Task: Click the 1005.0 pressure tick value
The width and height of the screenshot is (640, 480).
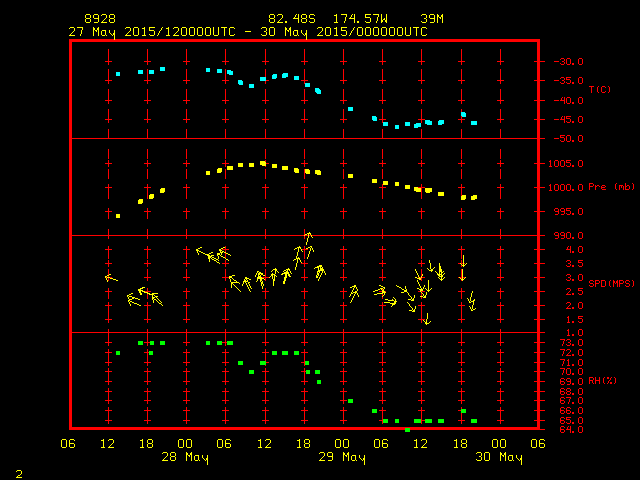Action: (565, 163)
